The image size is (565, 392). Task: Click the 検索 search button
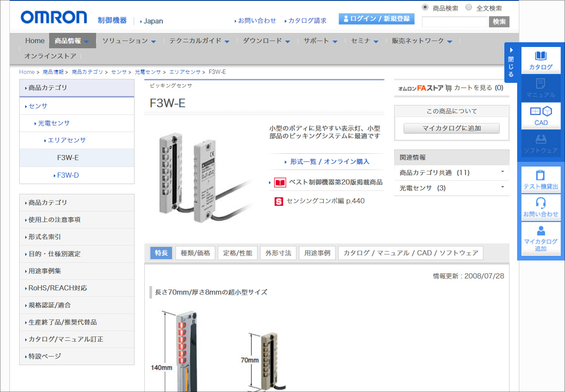[x=499, y=22]
